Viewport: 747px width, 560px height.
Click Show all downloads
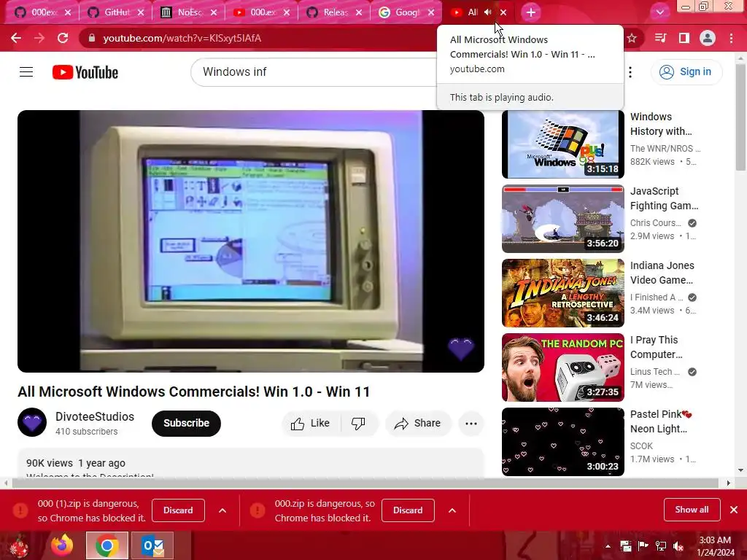click(x=692, y=510)
